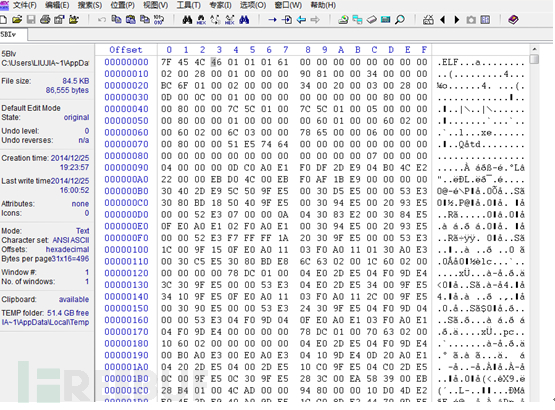Click the Modify Data 101/010 icon
This screenshot has width=555, height=410.
click(x=159, y=19)
